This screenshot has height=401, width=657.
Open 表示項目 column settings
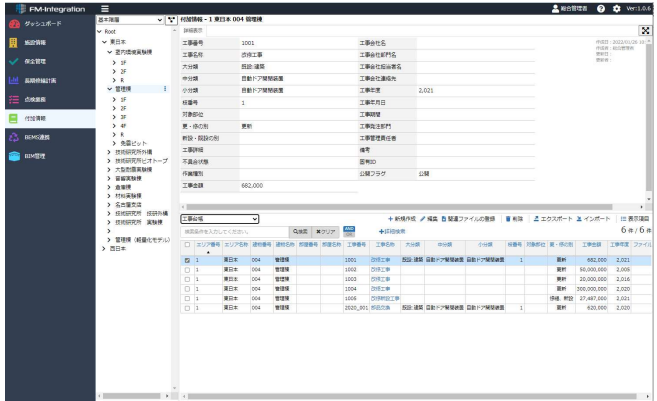tap(635, 219)
